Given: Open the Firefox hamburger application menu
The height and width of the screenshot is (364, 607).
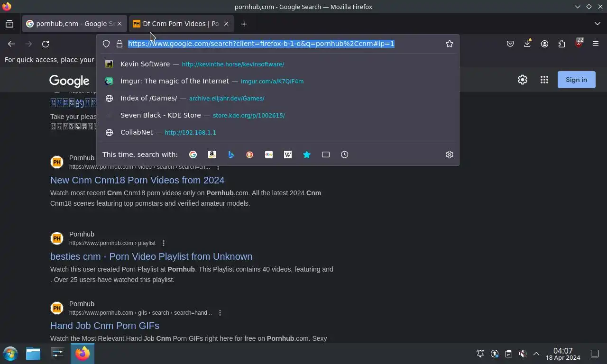Looking at the screenshot, I should point(596,44).
